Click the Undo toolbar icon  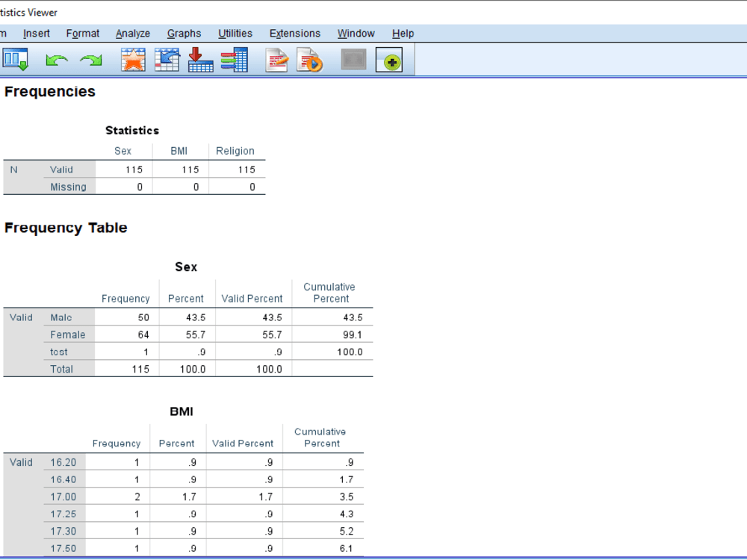point(56,59)
